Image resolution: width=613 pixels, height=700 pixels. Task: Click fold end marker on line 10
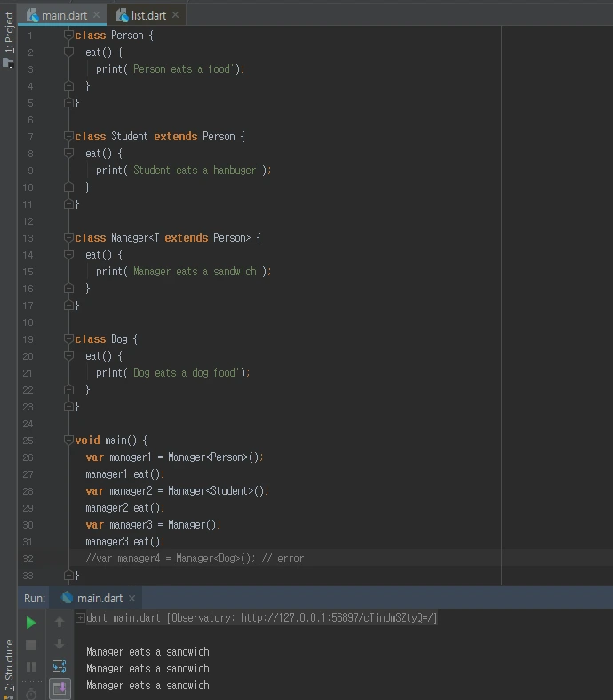[68, 187]
